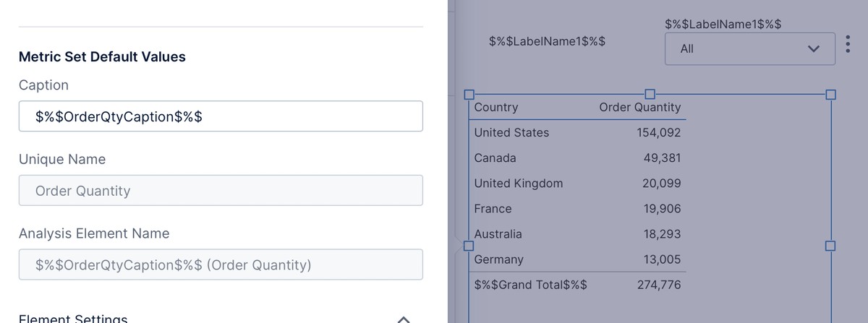
Task: Click the Grand Total value 274,776
Action: [658, 285]
